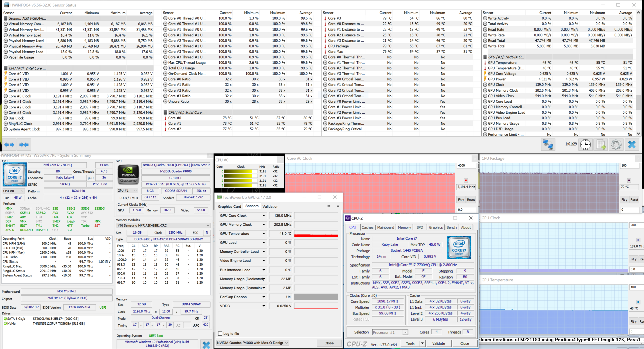Click the GPU Temperature thermometer icon in sensor list
Image resolution: width=644 pixels, height=349 pixels.
[485, 63]
